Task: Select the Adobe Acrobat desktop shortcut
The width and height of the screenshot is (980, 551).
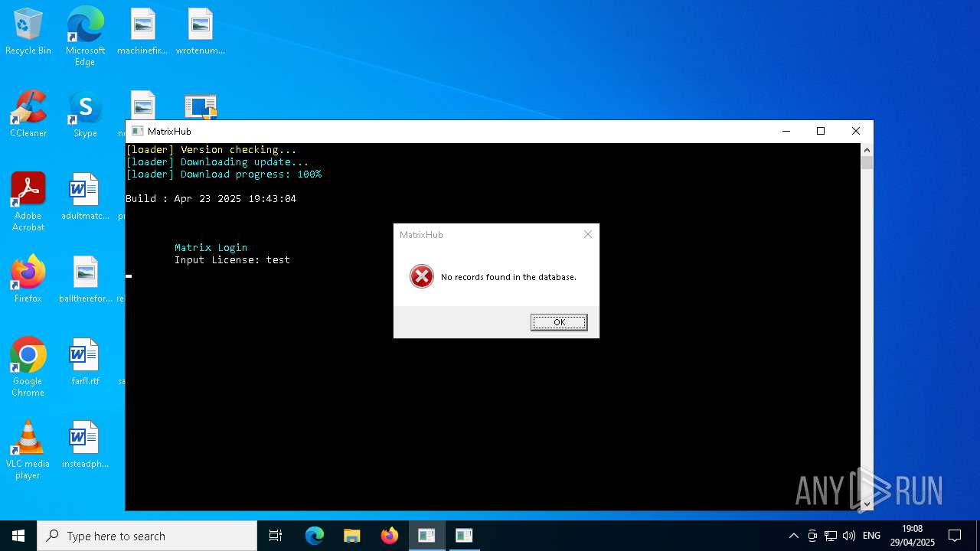Action: pos(28,202)
